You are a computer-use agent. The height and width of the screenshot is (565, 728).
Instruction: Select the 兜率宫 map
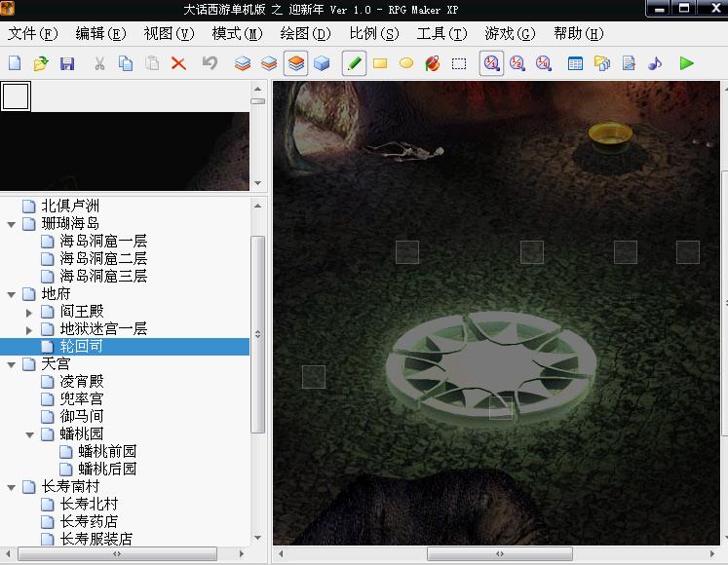click(82, 398)
